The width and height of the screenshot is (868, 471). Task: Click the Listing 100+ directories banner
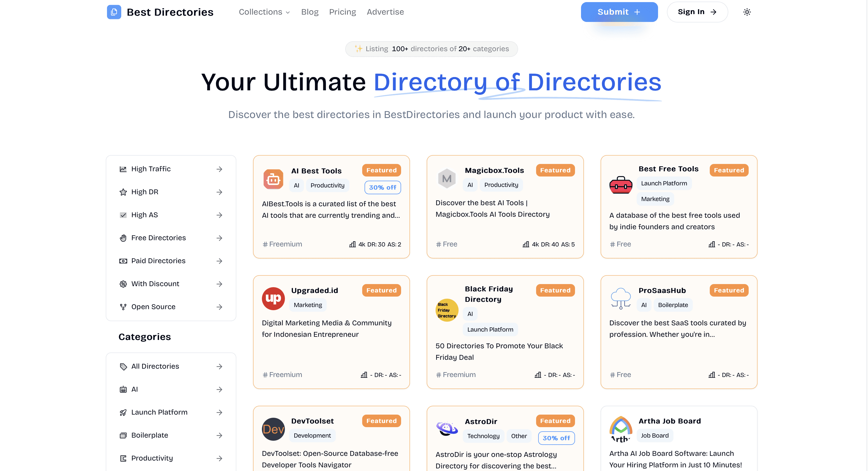[x=431, y=49]
